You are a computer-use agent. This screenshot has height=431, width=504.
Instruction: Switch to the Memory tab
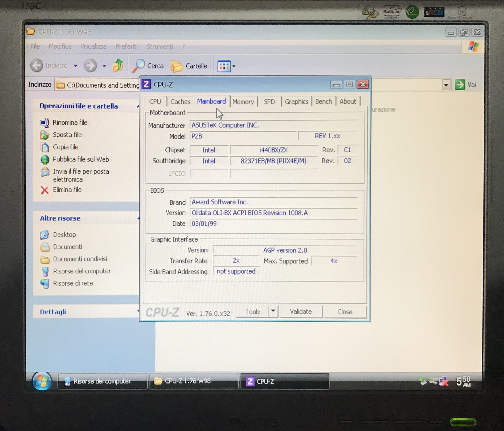[243, 102]
